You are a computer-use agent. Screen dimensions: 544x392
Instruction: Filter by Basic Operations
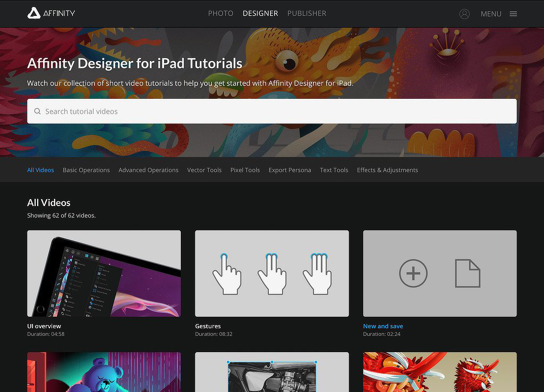point(86,170)
